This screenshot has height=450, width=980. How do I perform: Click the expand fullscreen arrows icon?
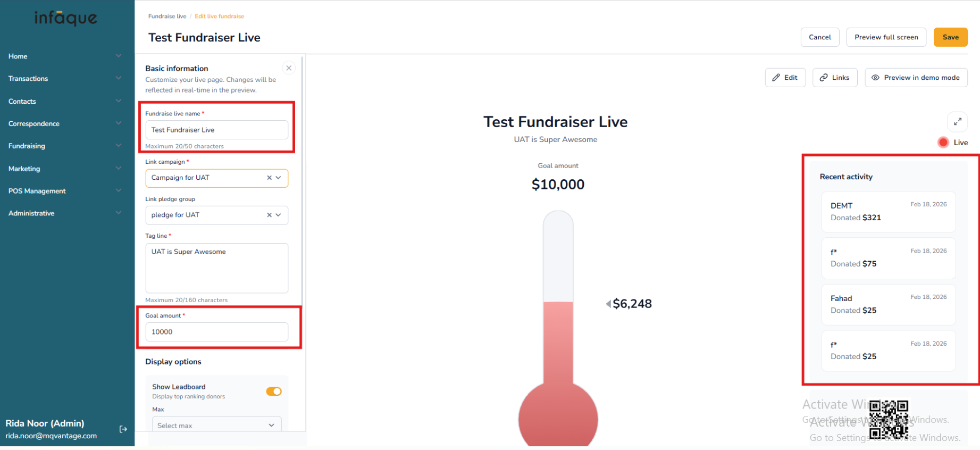(x=957, y=122)
